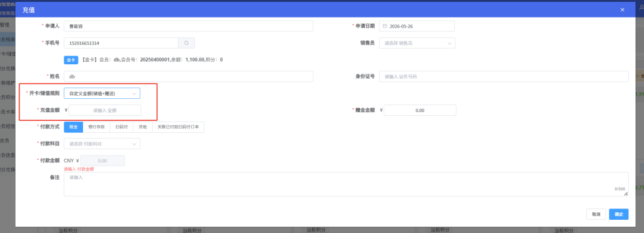
Task: Open the 申请日期 calendar picker
Action: tap(385, 26)
